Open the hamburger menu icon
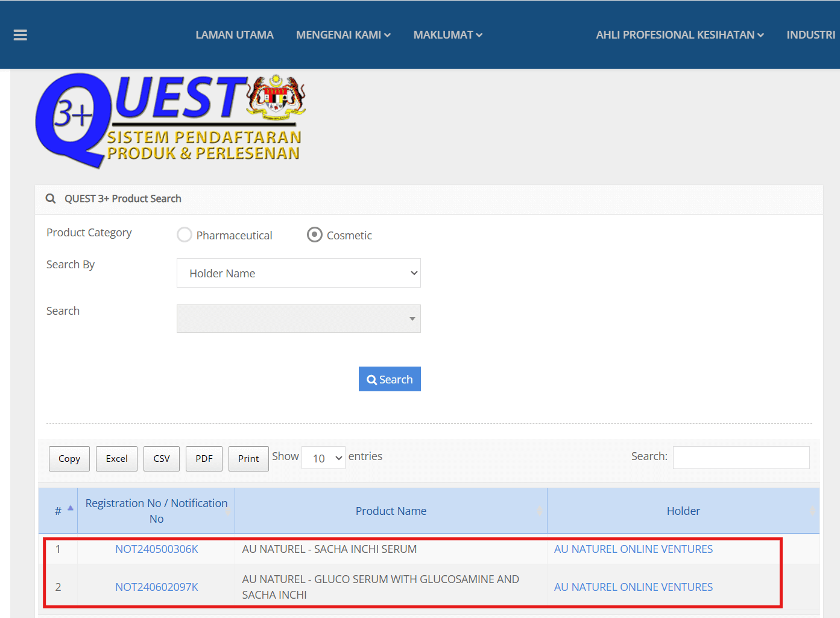 click(21, 35)
